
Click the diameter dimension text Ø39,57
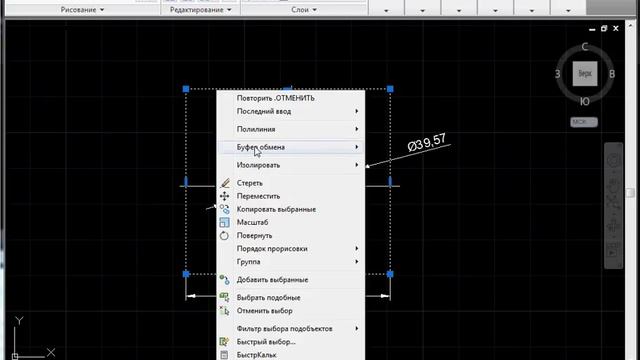click(x=427, y=142)
